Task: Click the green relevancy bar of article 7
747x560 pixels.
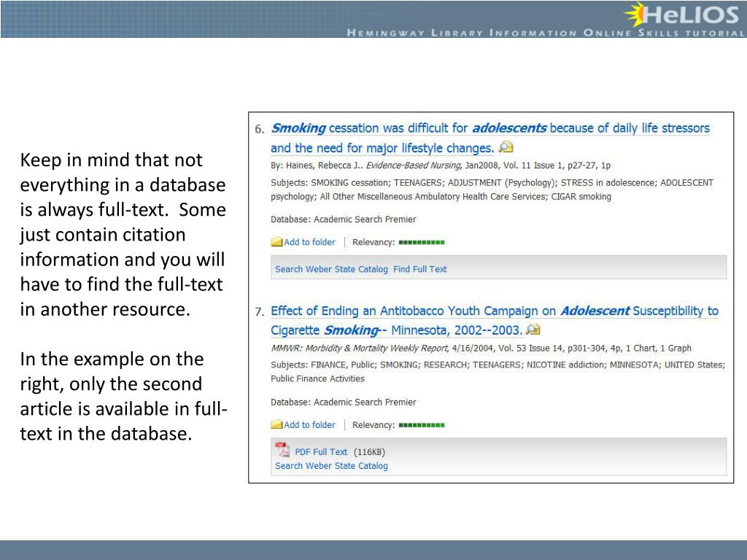Action: click(x=421, y=425)
